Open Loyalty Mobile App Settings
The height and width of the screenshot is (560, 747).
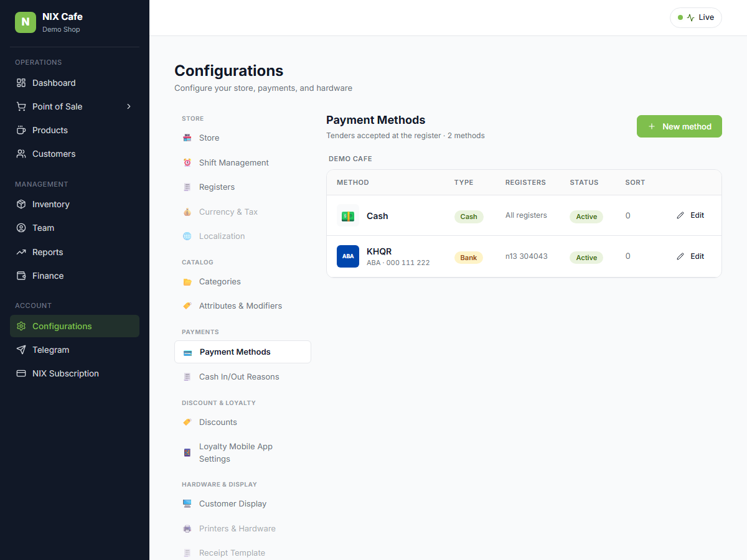pos(243,452)
